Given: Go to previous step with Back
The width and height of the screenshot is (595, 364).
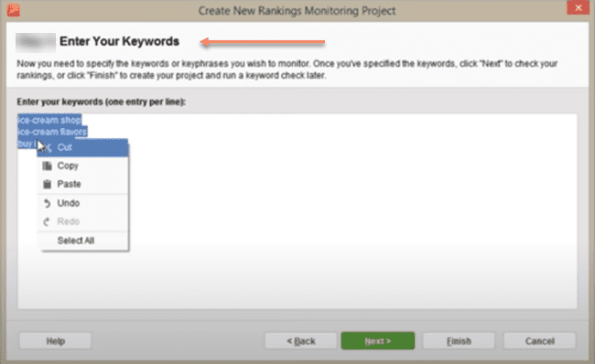Looking at the screenshot, I should click(301, 341).
